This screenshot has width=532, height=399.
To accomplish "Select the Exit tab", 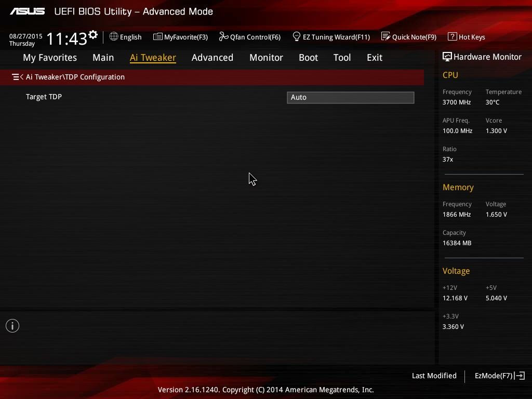I will (375, 58).
